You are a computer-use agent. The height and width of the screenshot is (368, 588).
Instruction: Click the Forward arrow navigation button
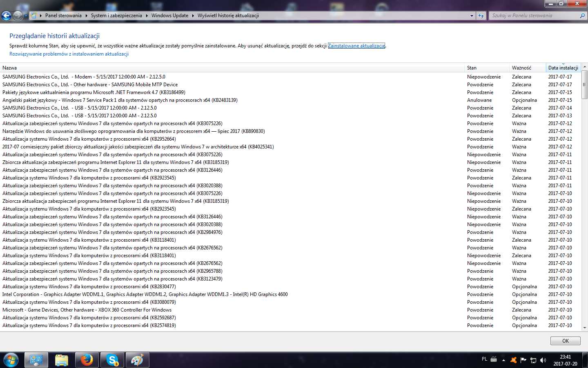[18, 16]
